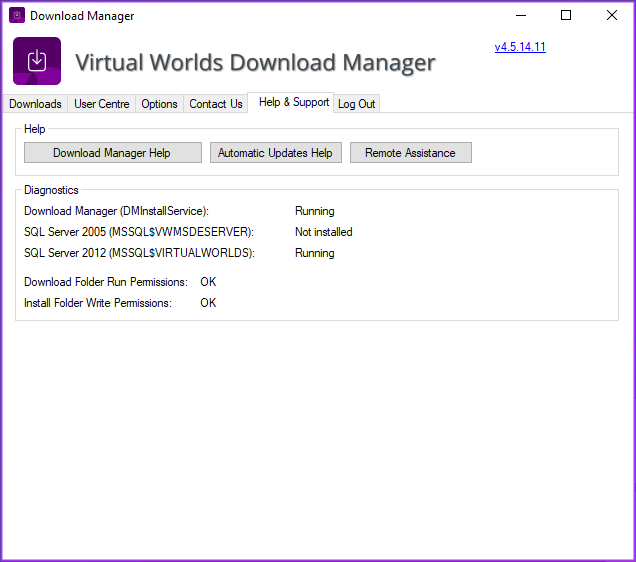This screenshot has width=636, height=562.
Task: Minimize the Download Manager window
Action: point(521,15)
